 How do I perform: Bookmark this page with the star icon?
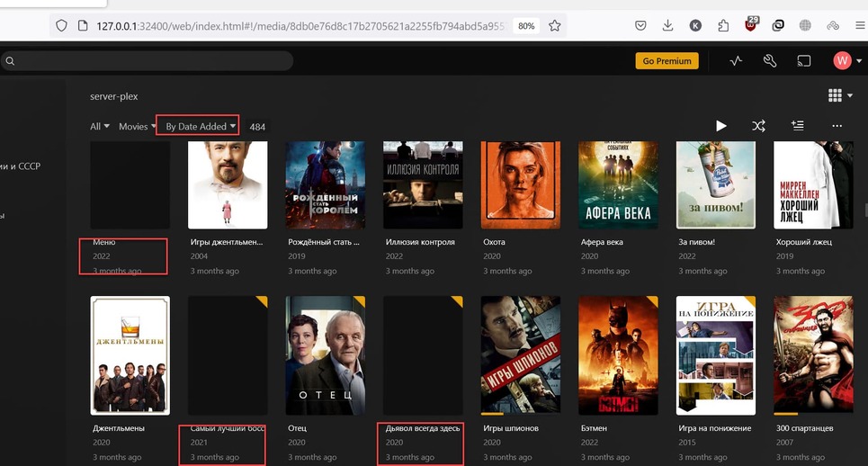point(555,25)
